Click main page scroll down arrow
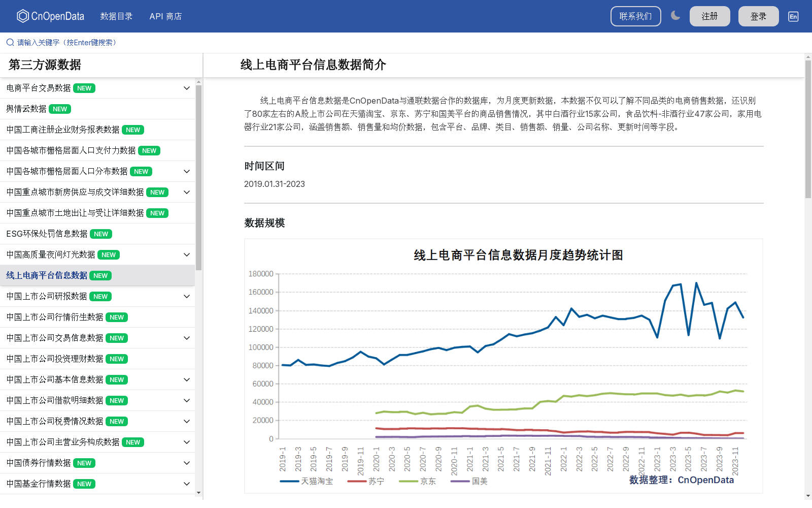Screen dimensions: 812x508 point(808,496)
